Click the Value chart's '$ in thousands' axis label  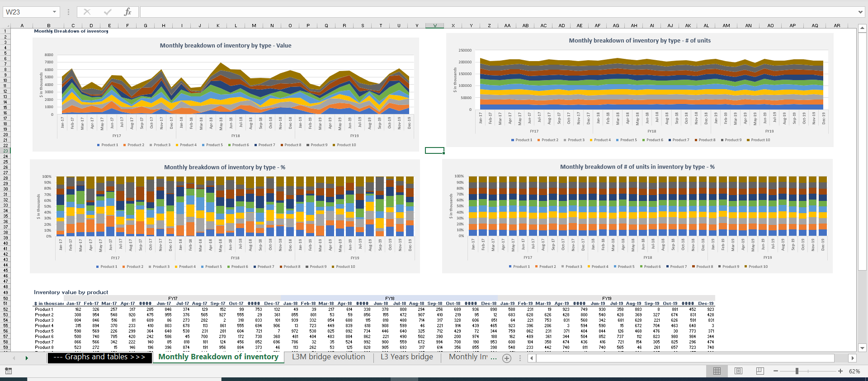(41, 85)
